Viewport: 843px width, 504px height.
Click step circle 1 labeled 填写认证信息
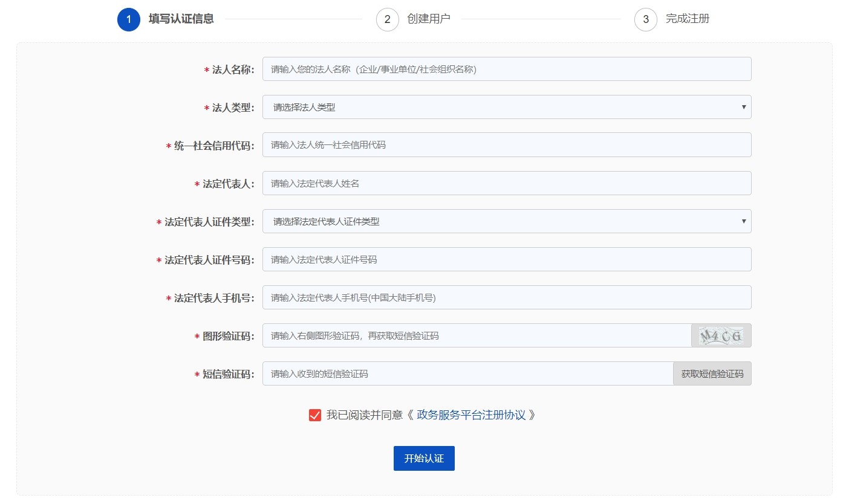pos(128,19)
